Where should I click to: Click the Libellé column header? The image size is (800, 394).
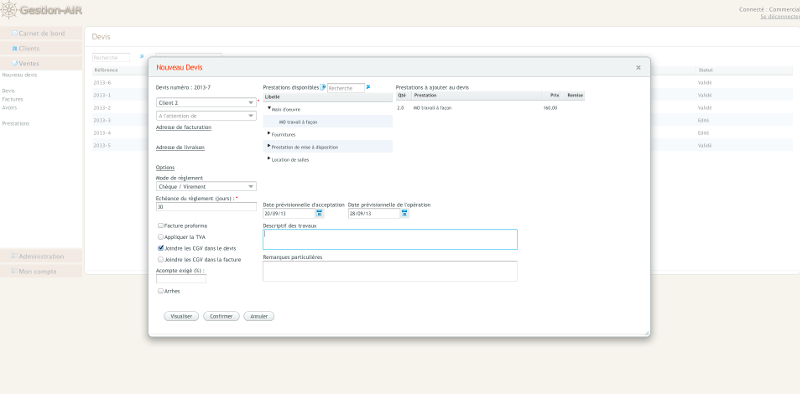[x=328, y=97]
